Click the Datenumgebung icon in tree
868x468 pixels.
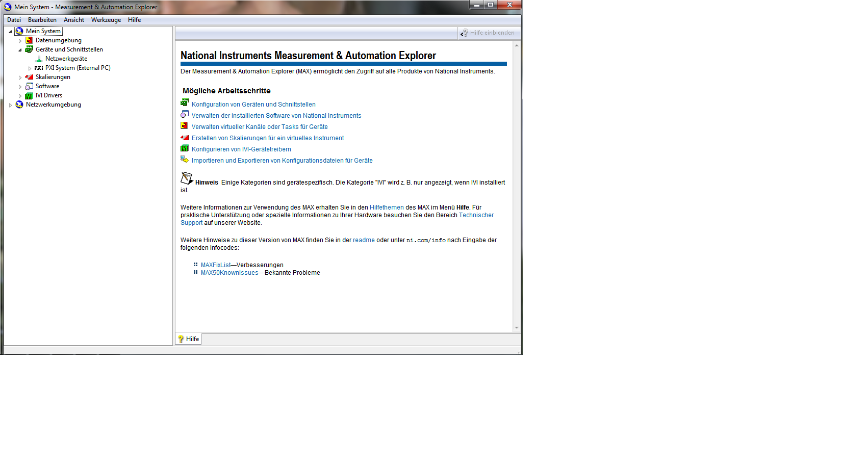tap(29, 40)
